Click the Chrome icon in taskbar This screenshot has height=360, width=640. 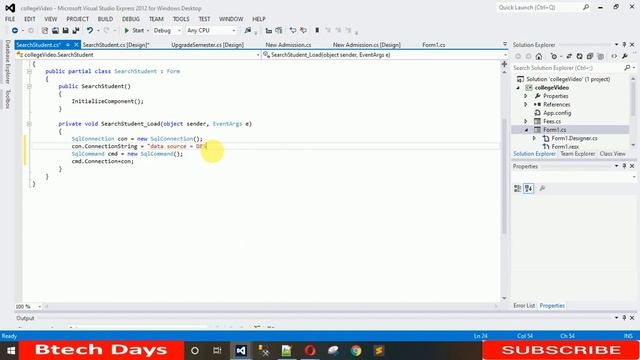point(356,351)
